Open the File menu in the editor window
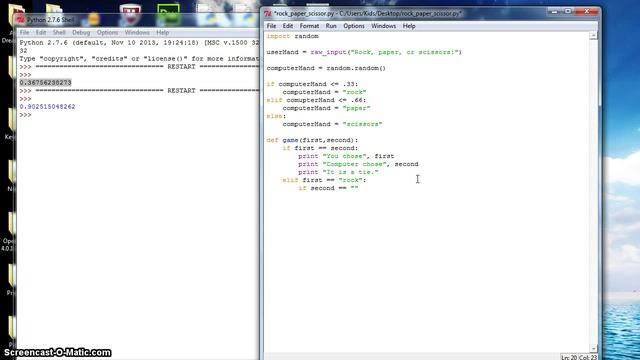640x360 pixels. pyautogui.click(x=271, y=26)
